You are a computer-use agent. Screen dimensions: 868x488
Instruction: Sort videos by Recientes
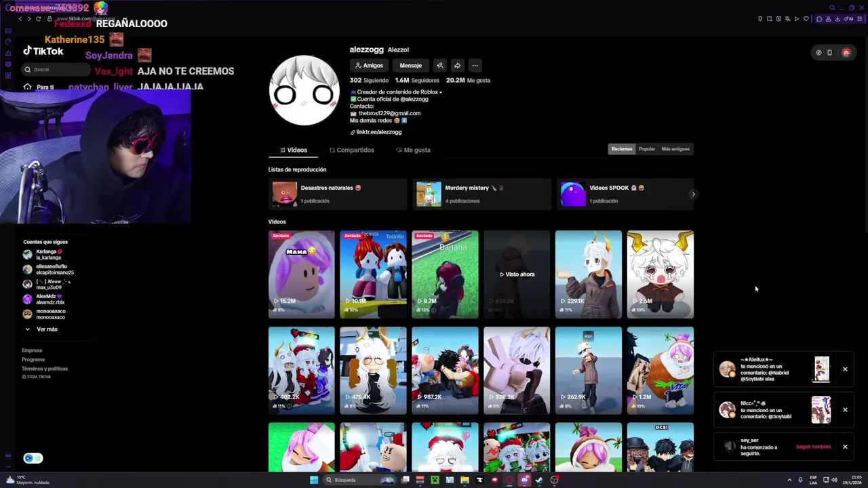click(621, 149)
